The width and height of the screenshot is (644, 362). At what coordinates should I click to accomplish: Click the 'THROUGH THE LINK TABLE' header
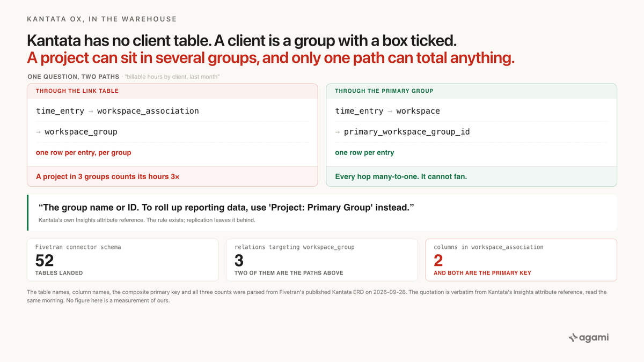[77, 91]
